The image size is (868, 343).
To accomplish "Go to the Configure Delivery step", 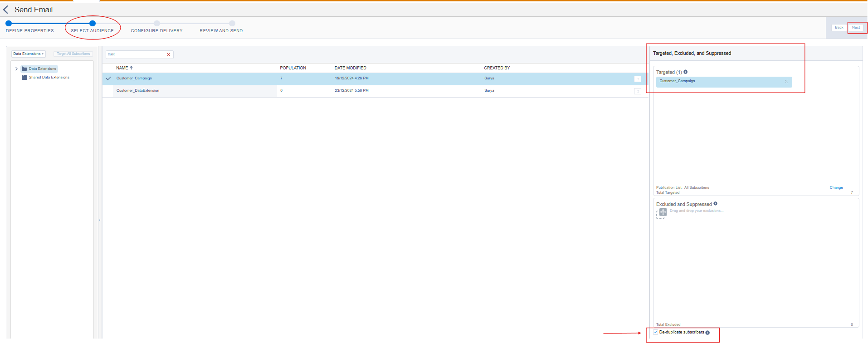I will [156, 24].
